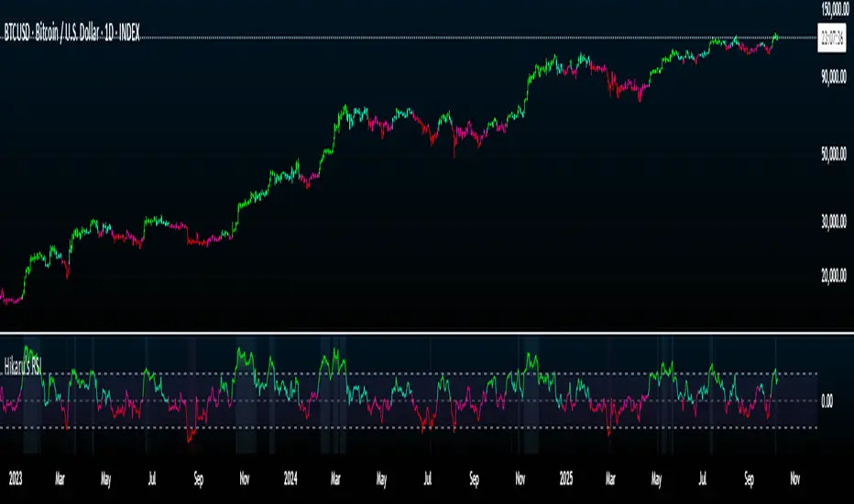Click the BTCUSD Bitcoin / U.S. Dollar chart title
The image size is (854, 504).
[x=71, y=33]
